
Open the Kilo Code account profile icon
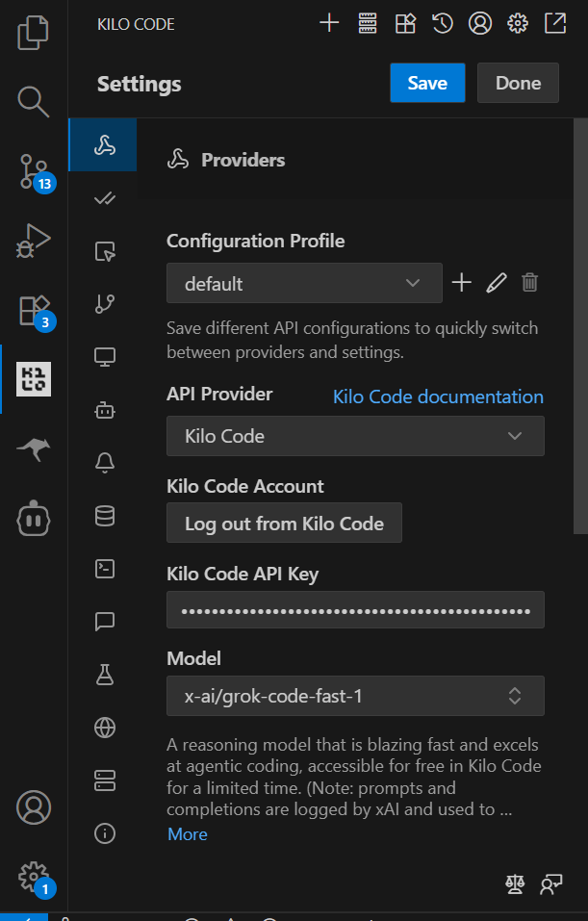[x=480, y=23]
